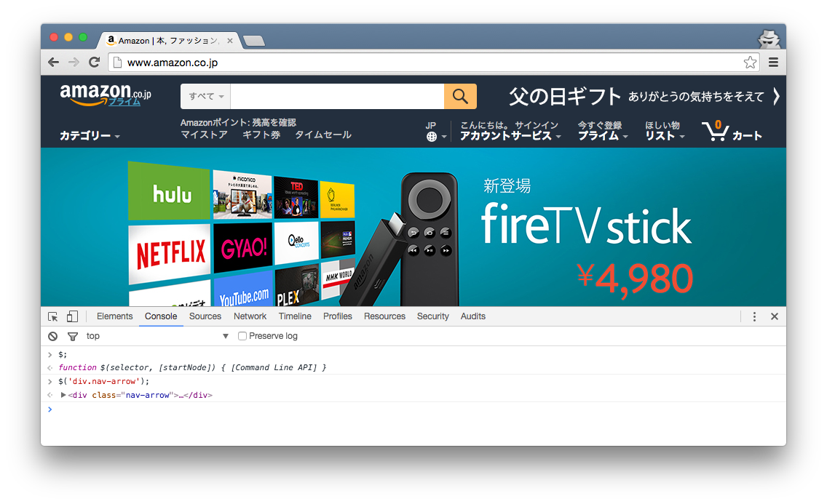This screenshot has height=504, width=827.
Task: Click the Netflix tile in banner
Action: [170, 253]
